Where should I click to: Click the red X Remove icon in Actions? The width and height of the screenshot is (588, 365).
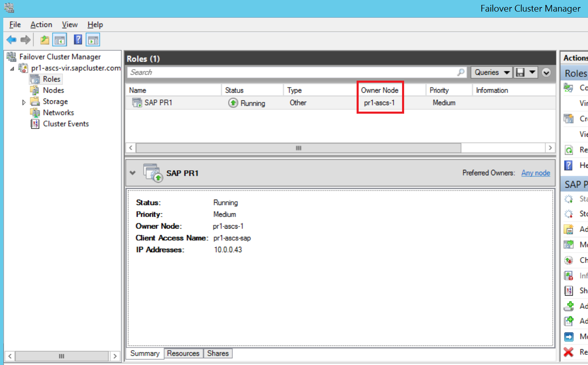click(569, 352)
